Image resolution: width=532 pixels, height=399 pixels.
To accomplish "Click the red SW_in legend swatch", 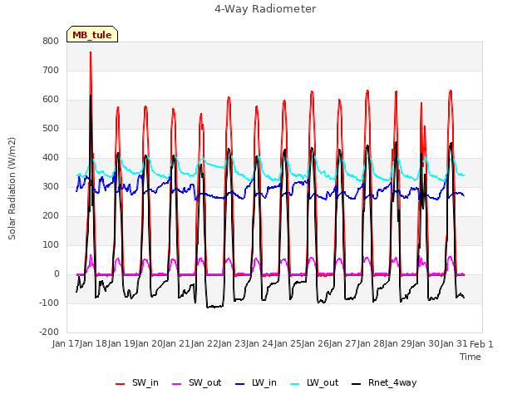I will (120, 384).
